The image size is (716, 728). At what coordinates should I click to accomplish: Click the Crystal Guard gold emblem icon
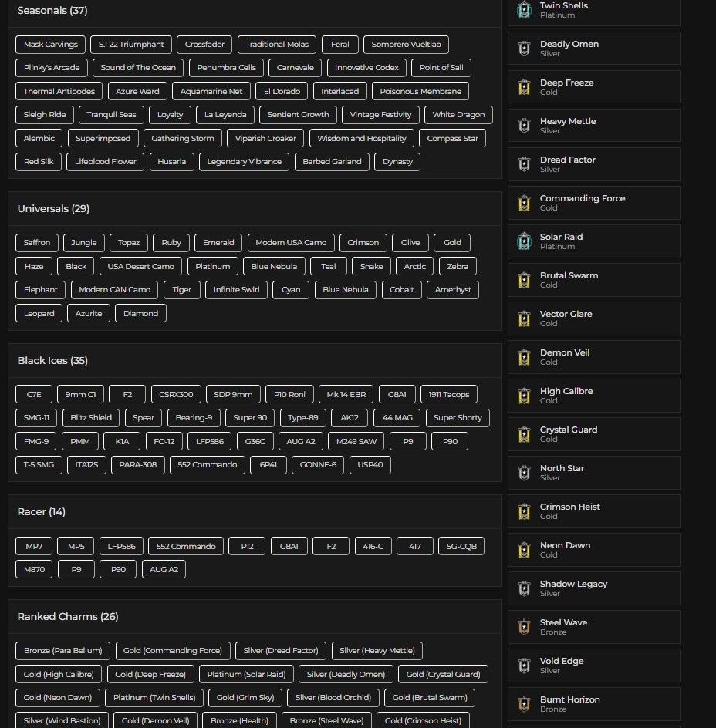click(524, 433)
